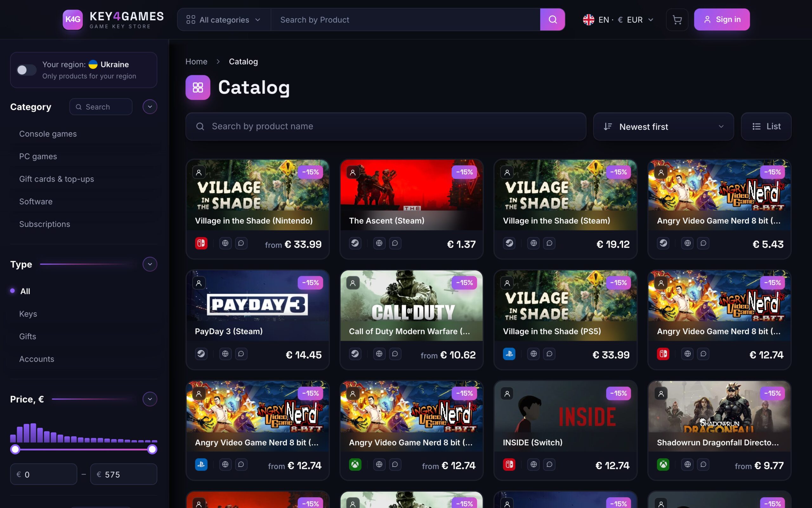The height and width of the screenshot is (508, 812).
Task: Click Nintendo Switch icon on Village in the Shade (Nintendo)
Action: pyautogui.click(x=201, y=243)
